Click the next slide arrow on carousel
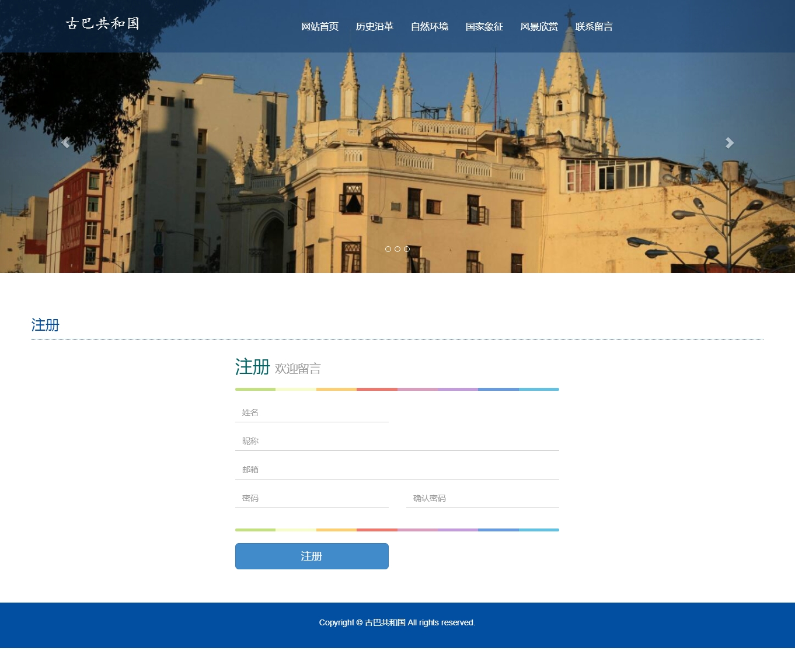Image resolution: width=795 pixels, height=672 pixels. click(729, 143)
